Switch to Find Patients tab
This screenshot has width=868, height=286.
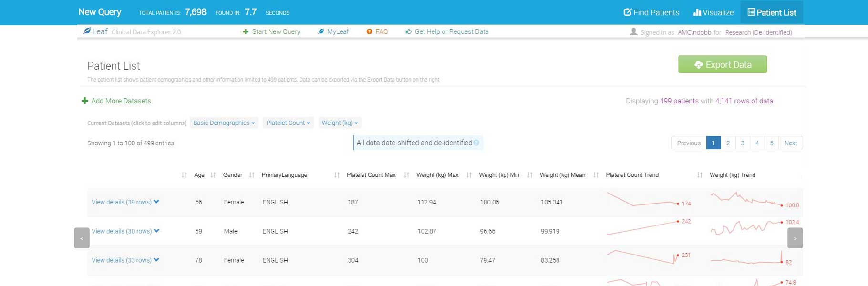pos(651,12)
